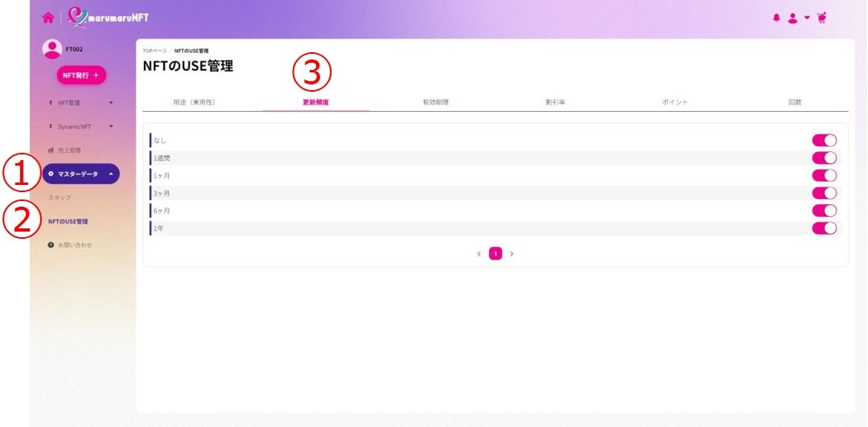Toggle the 1年 switch
The image size is (868, 427).
(825, 228)
